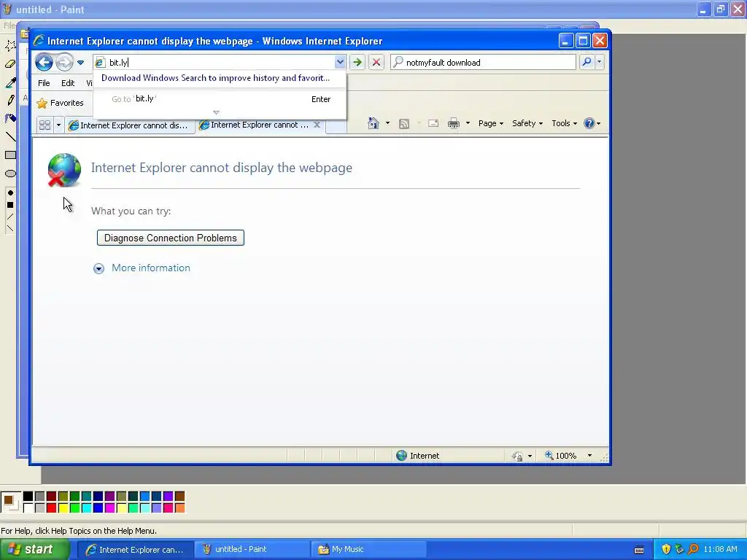Select the Ellipse tool in Paint
This screenshot has height=560, width=747.
(10, 174)
